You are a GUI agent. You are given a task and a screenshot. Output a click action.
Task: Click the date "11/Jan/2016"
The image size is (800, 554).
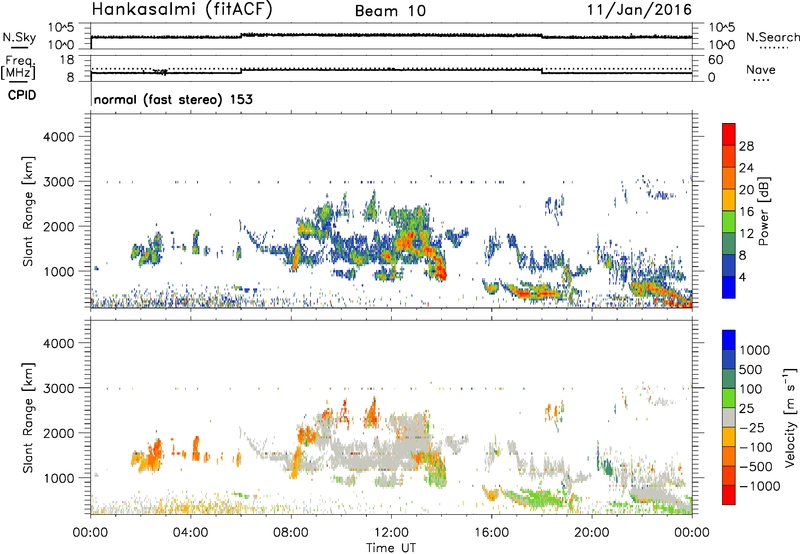(x=639, y=9)
